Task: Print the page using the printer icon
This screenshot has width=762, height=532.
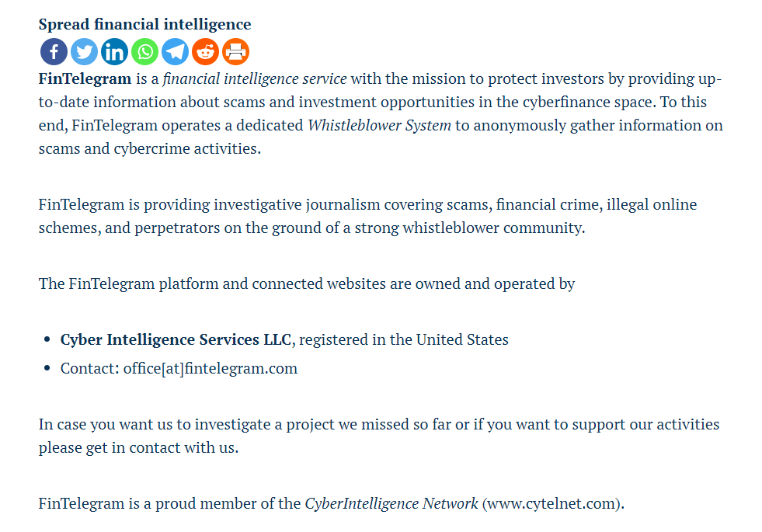Action: pos(235,52)
